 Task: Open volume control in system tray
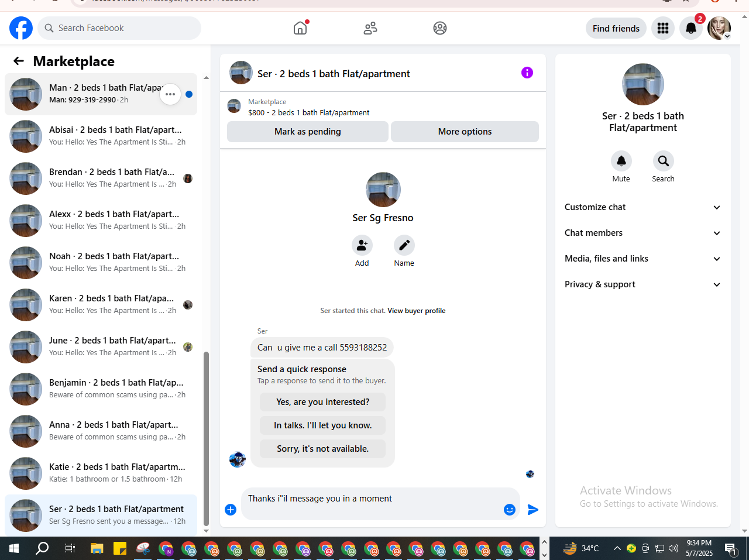click(x=674, y=548)
